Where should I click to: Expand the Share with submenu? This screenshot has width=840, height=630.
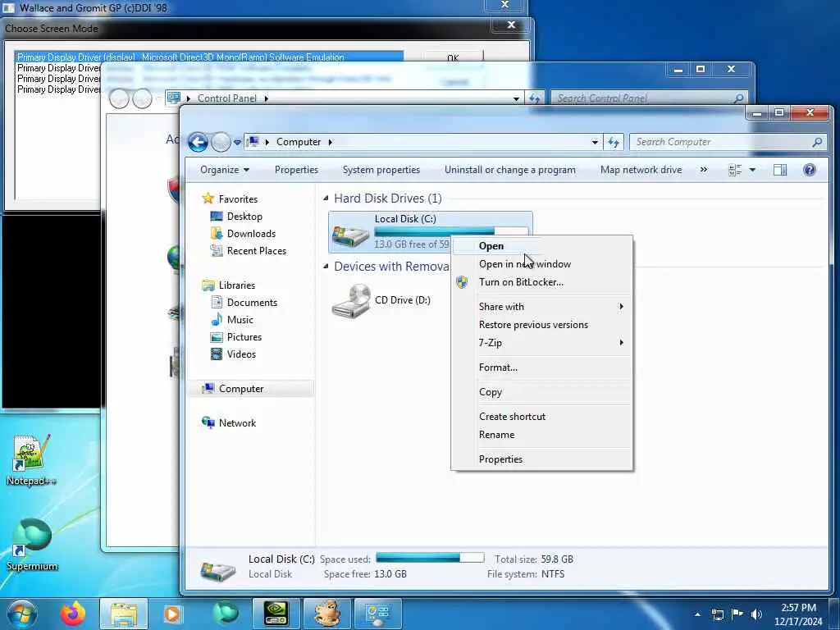[542, 307]
